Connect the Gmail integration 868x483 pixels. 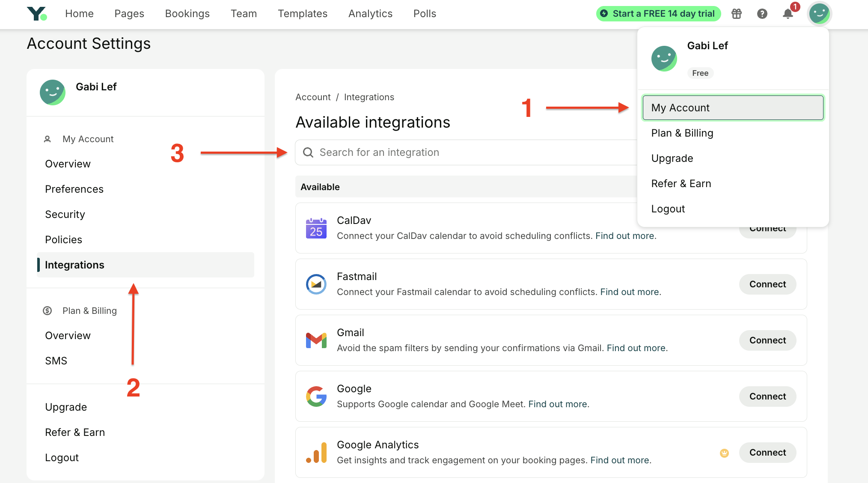point(767,340)
